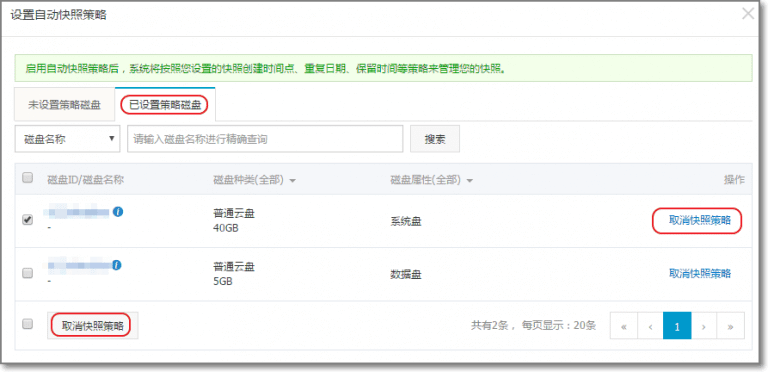Go to first page with « button
Image resolution: width=768 pixels, height=372 pixels.
[x=624, y=326]
